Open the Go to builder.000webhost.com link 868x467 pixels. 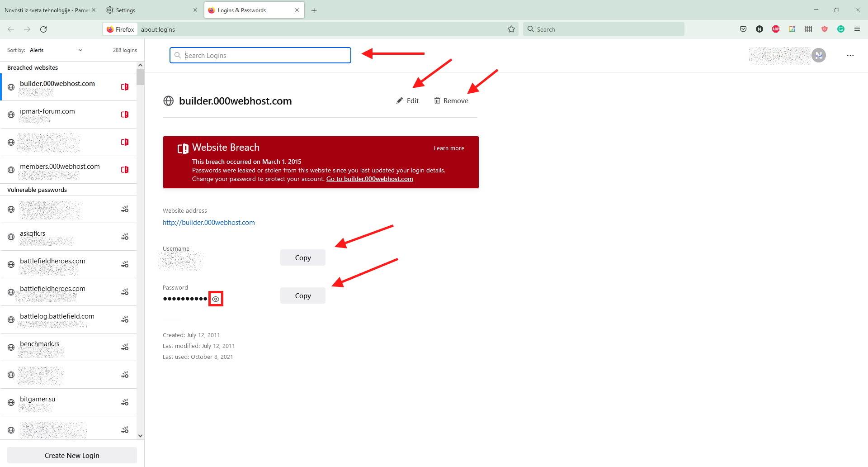click(x=369, y=179)
